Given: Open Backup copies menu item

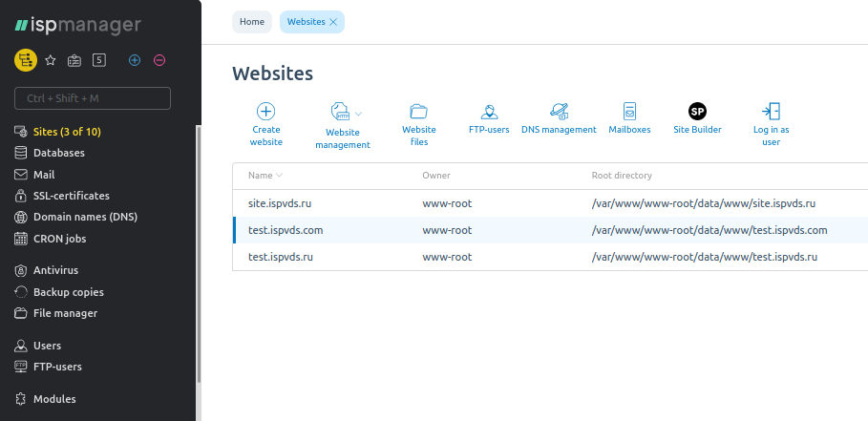Looking at the screenshot, I should pyautogui.click(x=69, y=292).
